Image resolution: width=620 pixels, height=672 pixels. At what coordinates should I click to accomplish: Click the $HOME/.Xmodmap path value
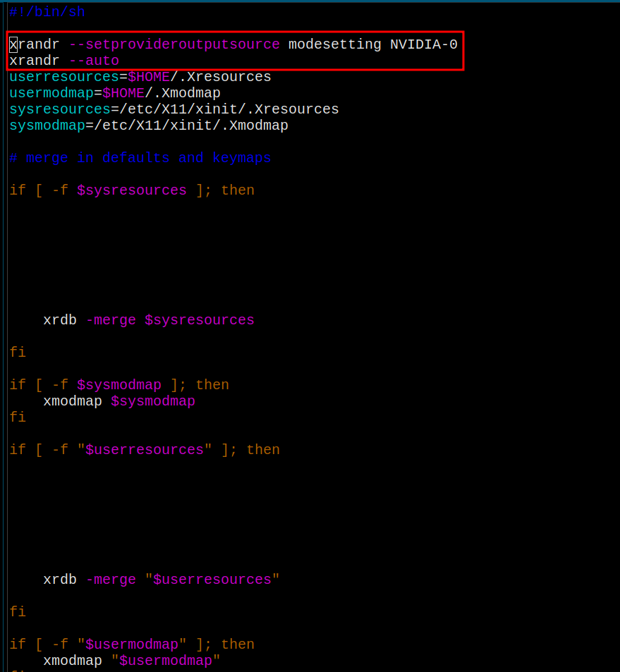tap(161, 93)
